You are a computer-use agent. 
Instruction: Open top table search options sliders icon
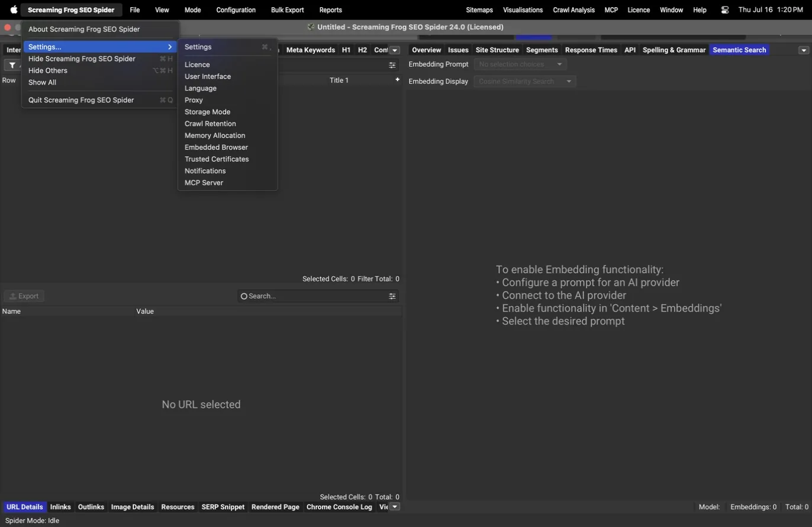click(392, 66)
